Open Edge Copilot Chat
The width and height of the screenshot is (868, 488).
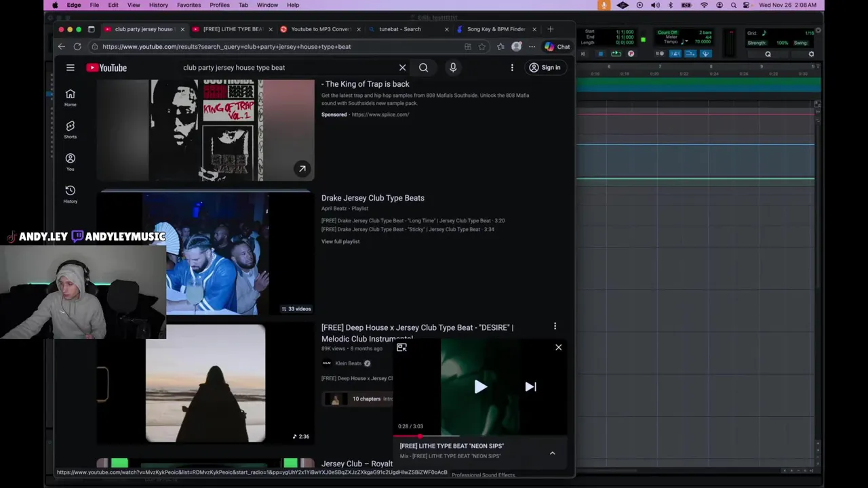[557, 47]
